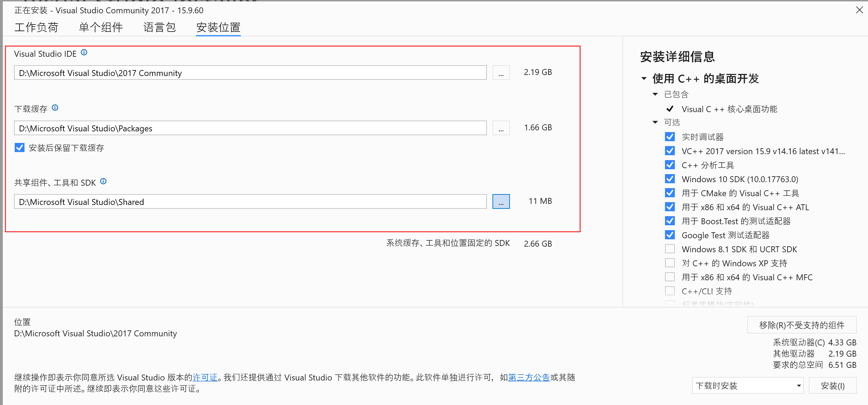Close the installer window

tap(859, 10)
